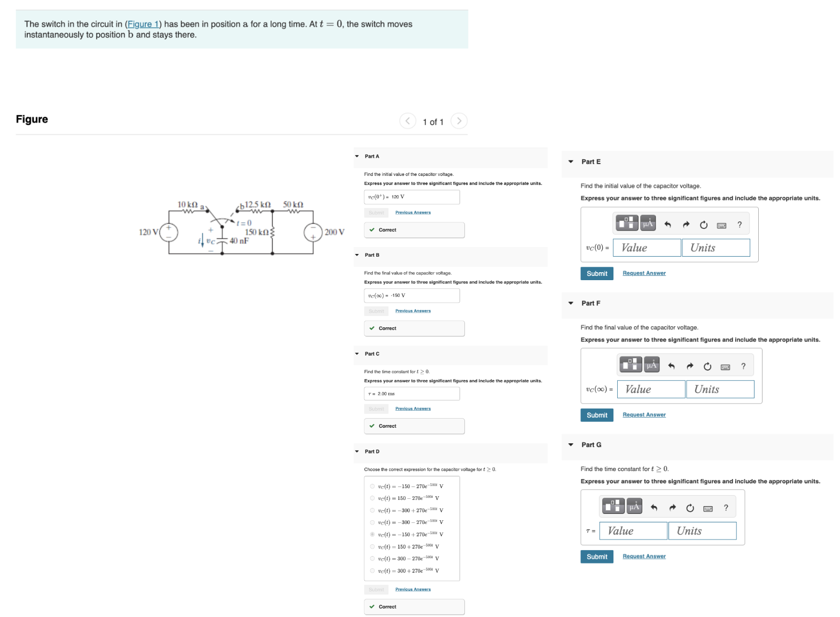Open the Figure 1 link in problem statement
The image size is (840, 617).
tap(143, 24)
